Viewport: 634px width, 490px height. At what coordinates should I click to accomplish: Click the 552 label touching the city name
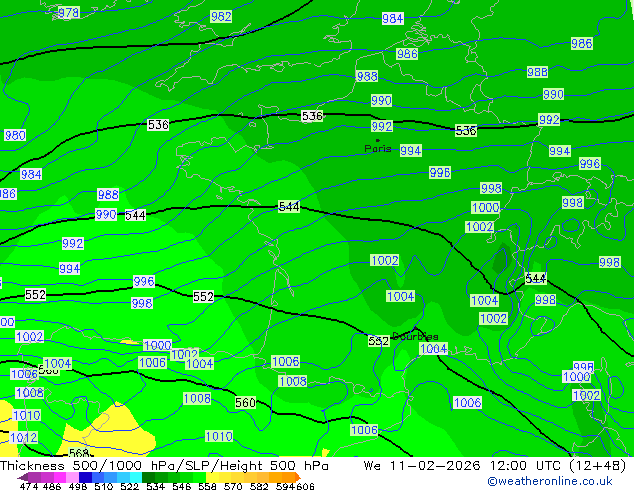378,341
